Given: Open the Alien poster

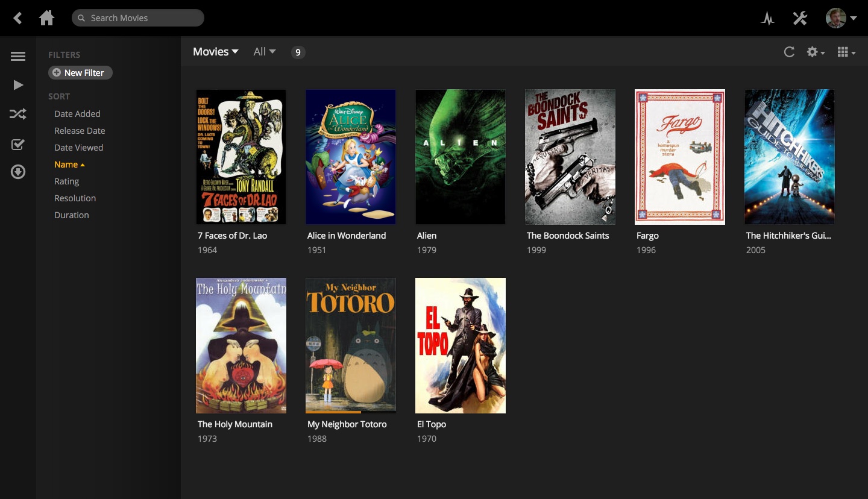Looking at the screenshot, I should click(461, 157).
